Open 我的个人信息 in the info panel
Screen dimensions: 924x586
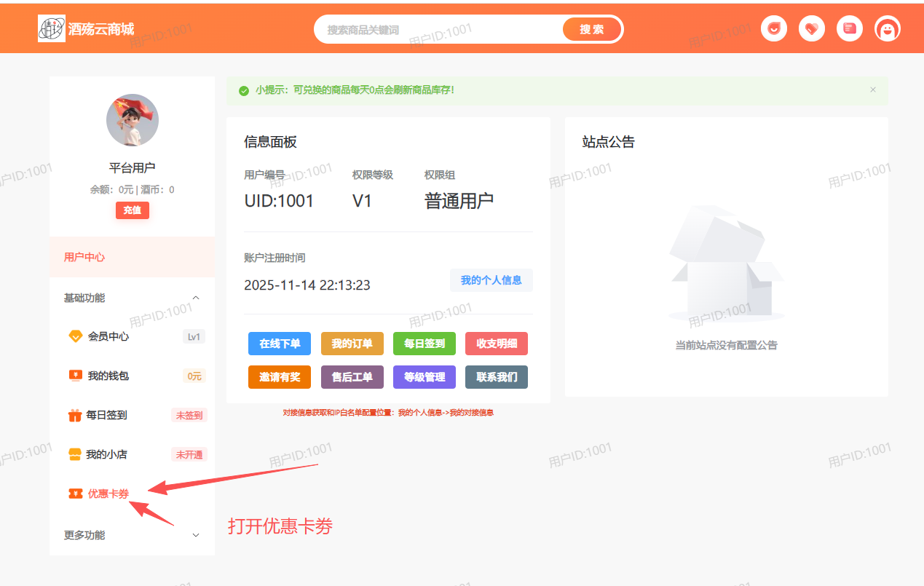tap(491, 280)
